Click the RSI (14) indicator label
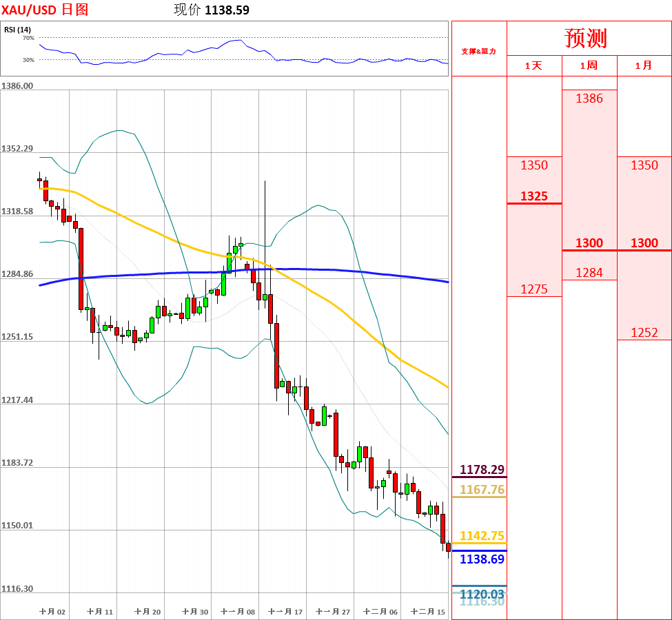Image resolution: width=672 pixels, height=620 pixels. (17, 30)
